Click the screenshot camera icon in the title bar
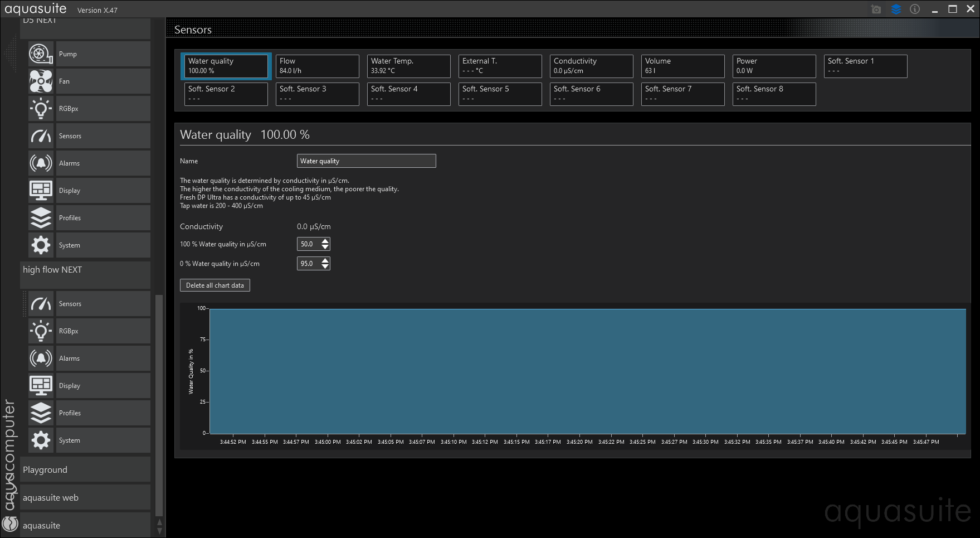 pyautogui.click(x=876, y=9)
